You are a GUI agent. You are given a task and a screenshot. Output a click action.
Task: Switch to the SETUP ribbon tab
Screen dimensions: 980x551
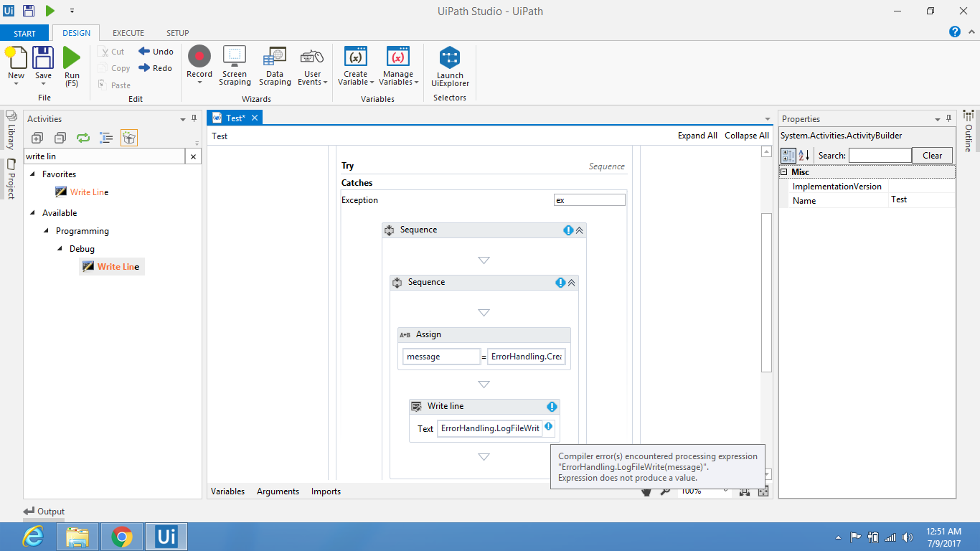(x=178, y=33)
